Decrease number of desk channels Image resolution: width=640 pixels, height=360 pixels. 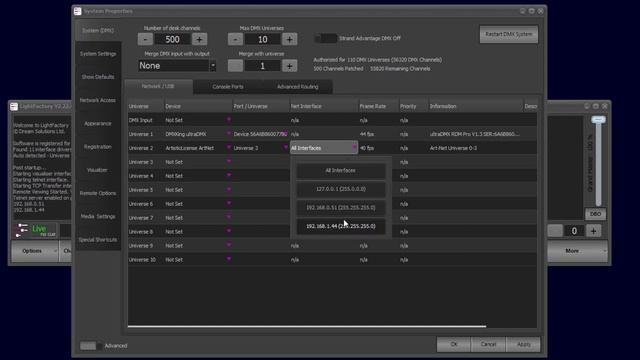coord(145,39)
